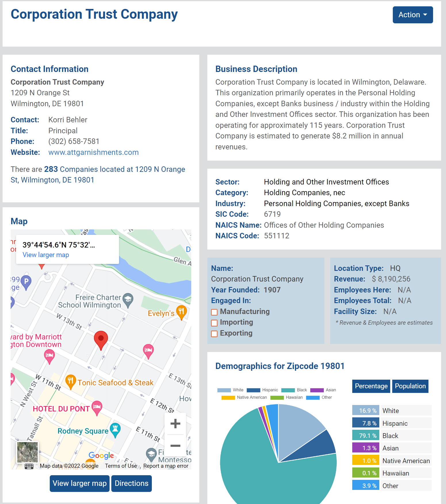
Task: Switch to satellite view thumbnail
Action: [27, 452]
